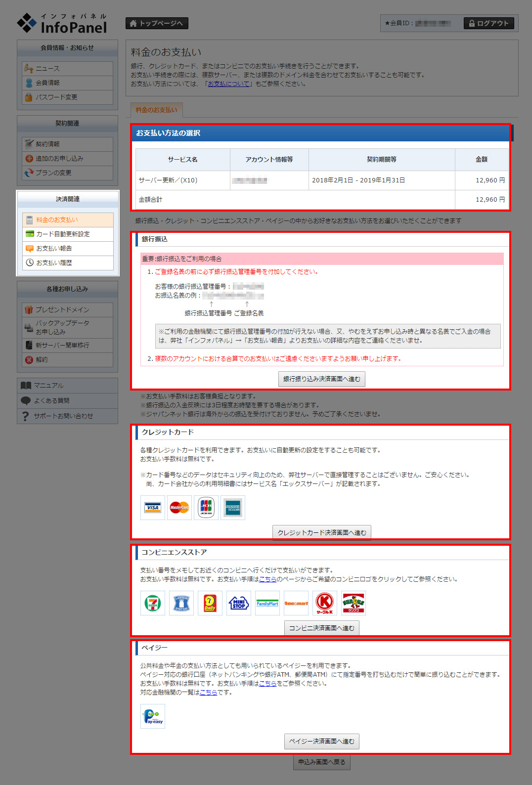The width and height of the screenshot is (532, 785).
Task: Click the MasterCard logo
Action: click(179, 508)
